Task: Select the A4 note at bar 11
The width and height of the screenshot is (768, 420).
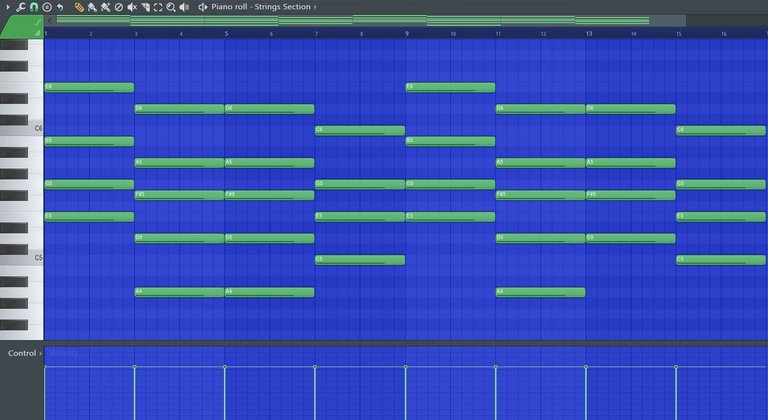Action: pyautogui.click(x=540, y=292)
